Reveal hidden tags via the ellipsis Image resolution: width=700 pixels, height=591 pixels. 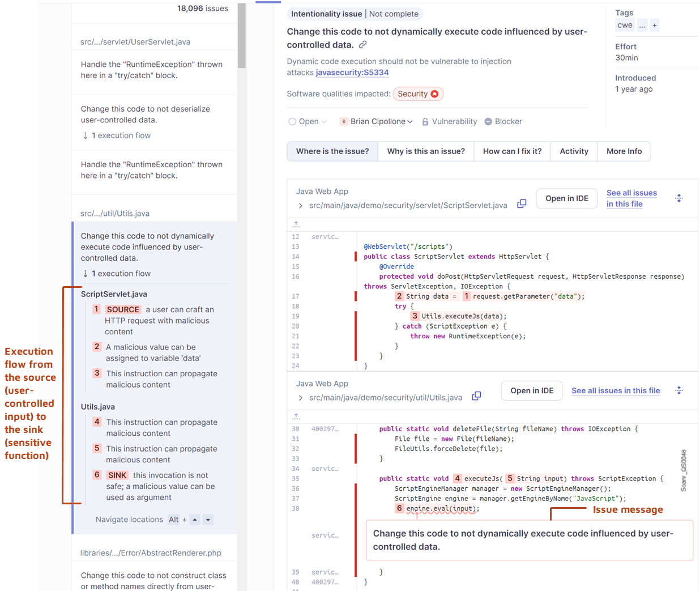pyautogui.click(x=642, y=25)
